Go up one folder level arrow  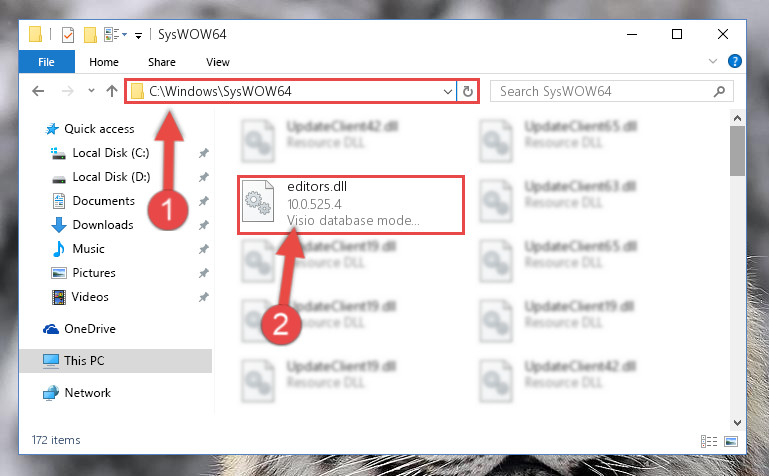112,91
